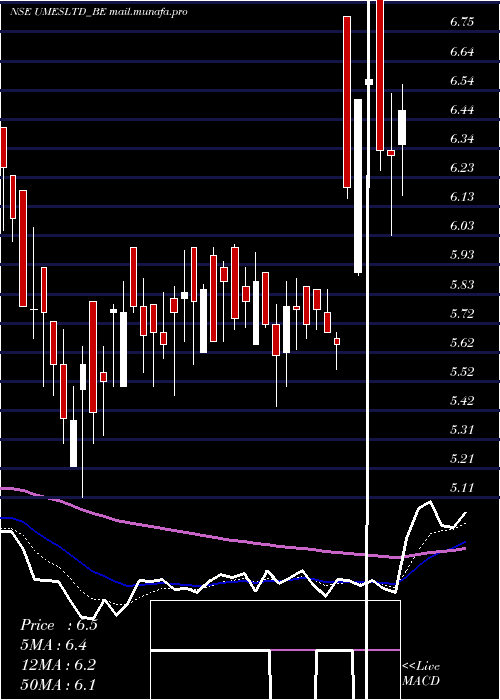
Task: Click the '<<Live MACD' label
Action: click(x=421, y=673)
